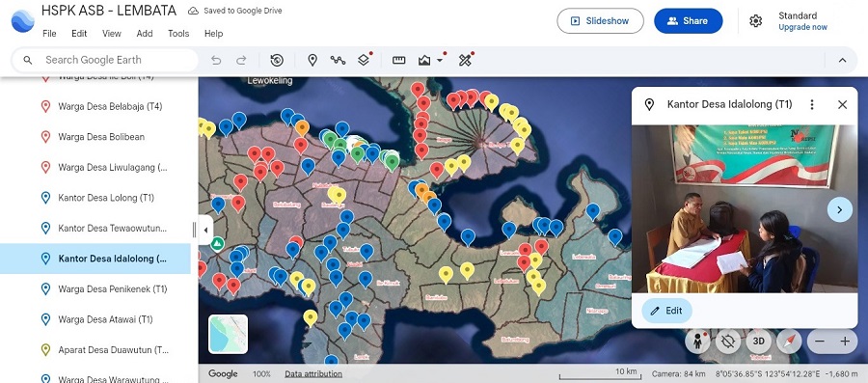868x383 pixels.
Task: Open the Tools menu
Action: (x=178, y=33)
